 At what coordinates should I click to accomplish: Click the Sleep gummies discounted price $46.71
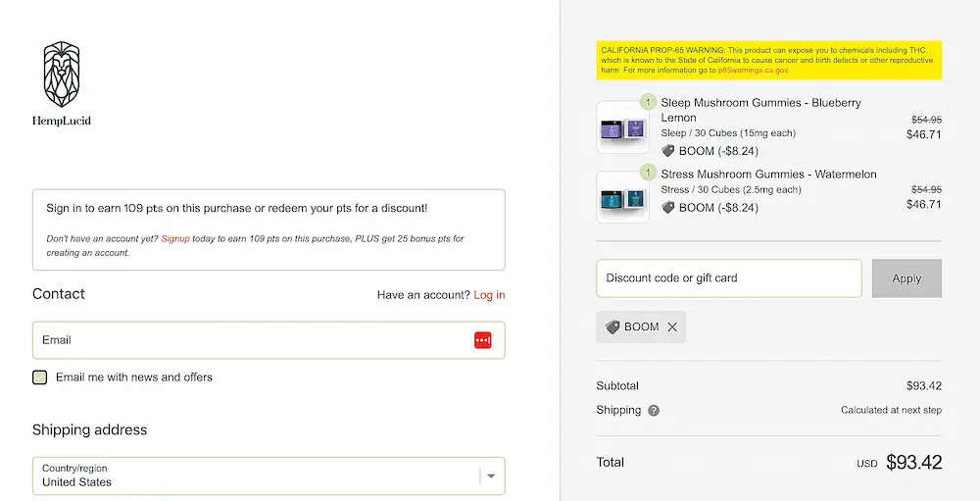coord(924,134)
